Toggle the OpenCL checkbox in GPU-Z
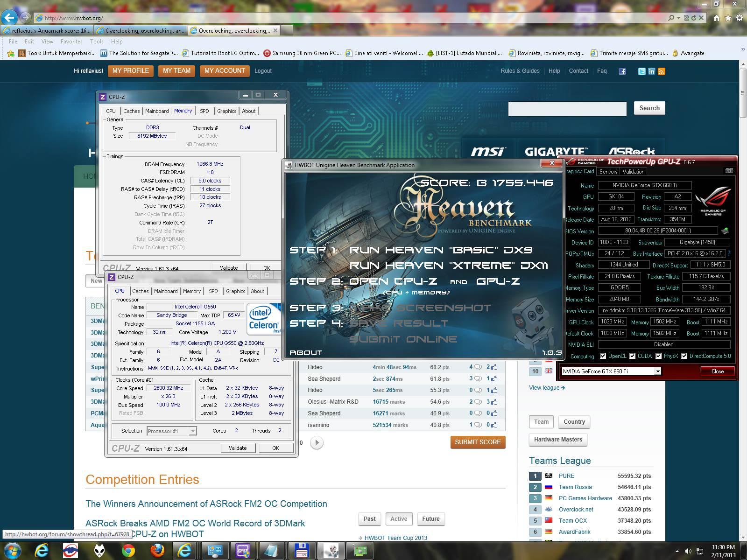The width and height of the screenshot is (747, 560). point(604,356)
